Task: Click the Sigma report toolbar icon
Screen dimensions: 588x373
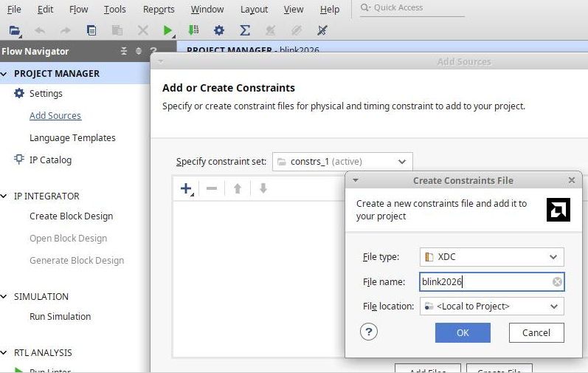Action: pos(245,30)
